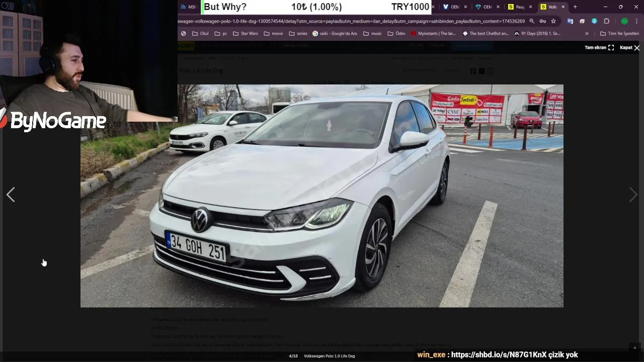Click the tab-manager extension icon in toolbar
The width and height of the screenshot is (644, 362).
[x=582, y=21]
